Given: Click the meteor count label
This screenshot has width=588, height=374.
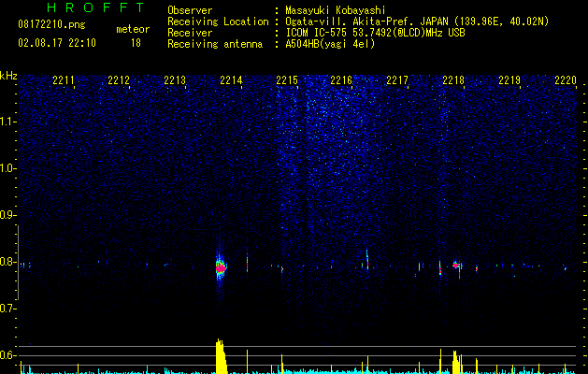Looking at the screenshot, I should click(x=133, y=29).
